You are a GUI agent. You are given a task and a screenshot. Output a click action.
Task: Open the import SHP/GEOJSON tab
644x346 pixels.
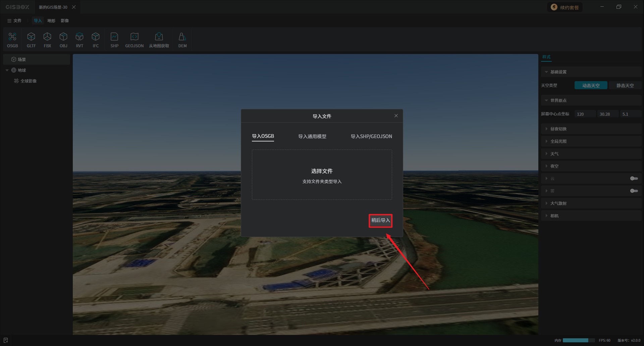[x=371, y=136]
